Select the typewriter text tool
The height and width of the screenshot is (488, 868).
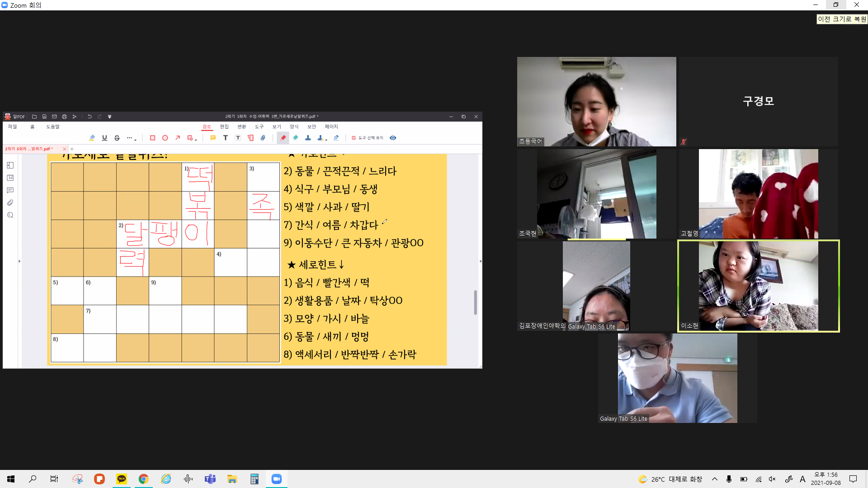tap(226, 138)
